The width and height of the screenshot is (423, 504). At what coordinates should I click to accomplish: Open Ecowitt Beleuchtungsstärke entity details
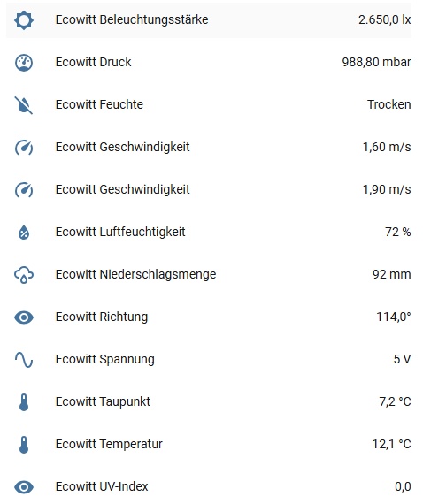[209, 20]
